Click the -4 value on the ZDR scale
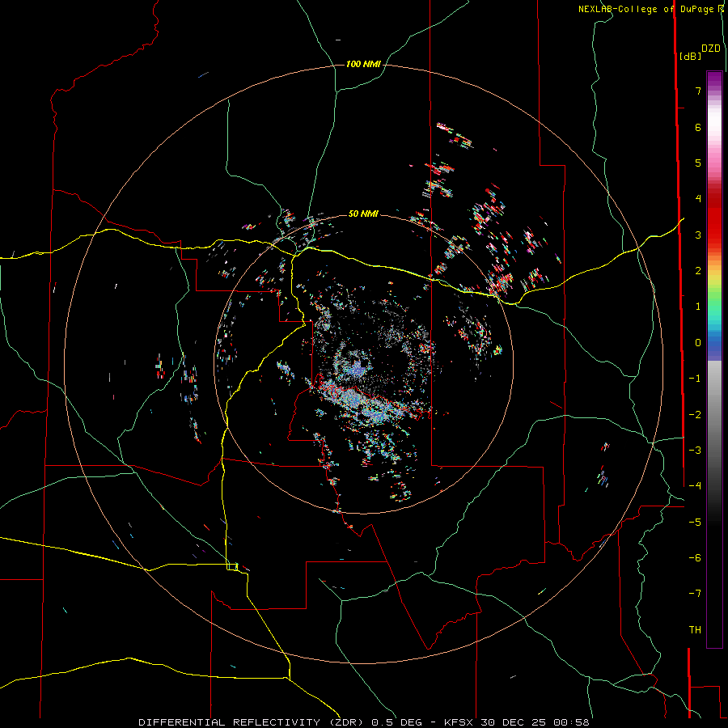The image size is (728, 728). (x=695, y=486)
